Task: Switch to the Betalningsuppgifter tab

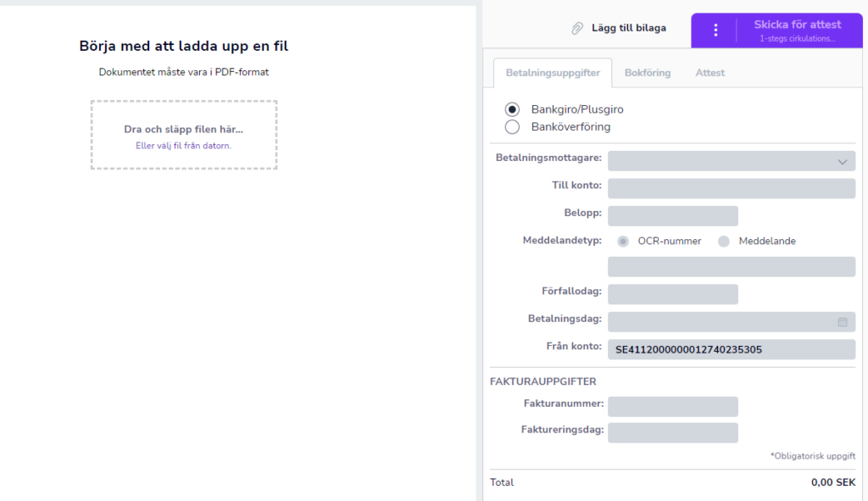Action: [553, 73]
